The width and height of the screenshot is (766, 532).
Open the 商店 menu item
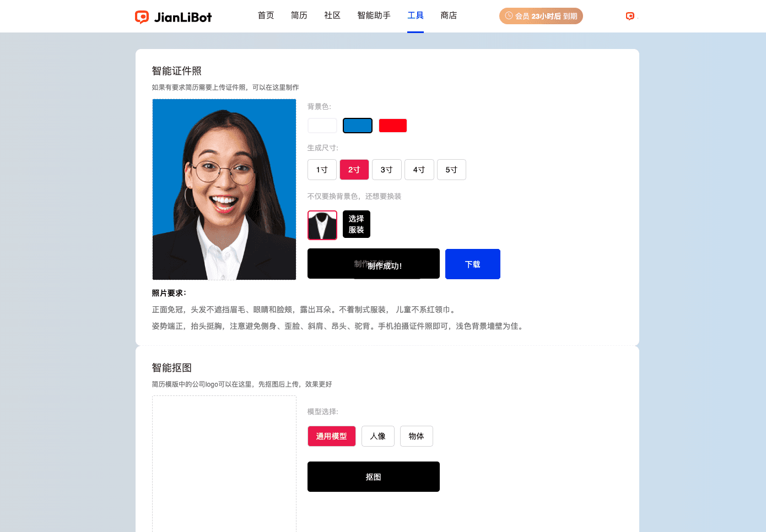(x=449, y=15)
